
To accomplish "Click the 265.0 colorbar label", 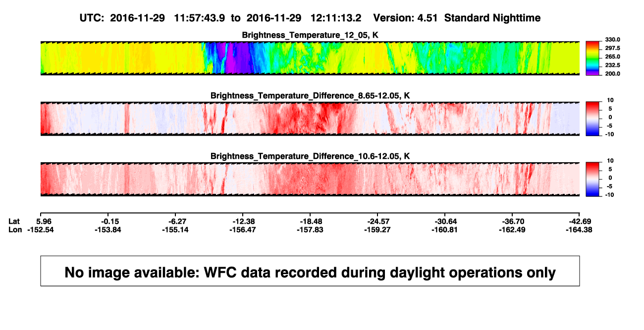I will click(613, 56).
